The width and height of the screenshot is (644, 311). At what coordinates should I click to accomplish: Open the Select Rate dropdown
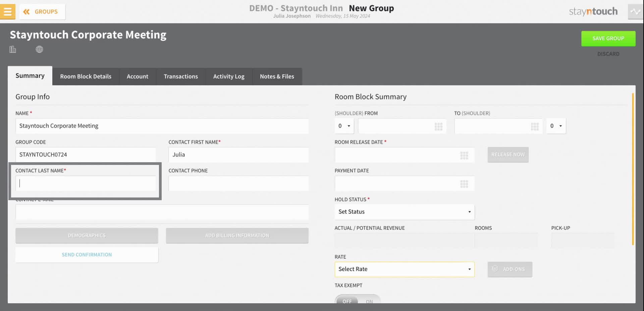coord(405,269)
